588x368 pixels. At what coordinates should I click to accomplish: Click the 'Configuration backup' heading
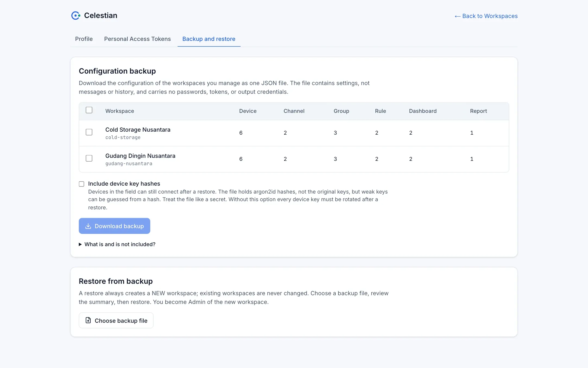point(117,71)
